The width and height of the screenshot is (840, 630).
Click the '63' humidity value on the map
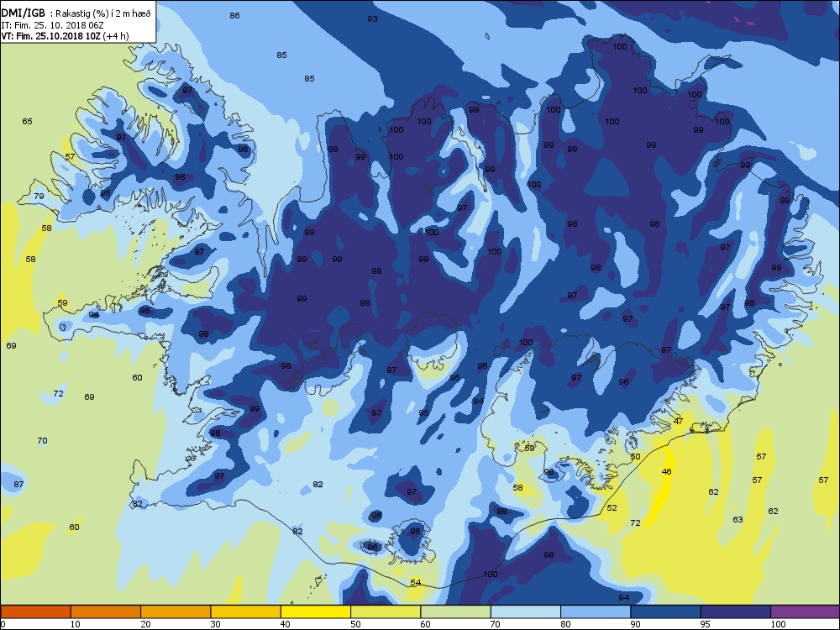pos(738,519)
